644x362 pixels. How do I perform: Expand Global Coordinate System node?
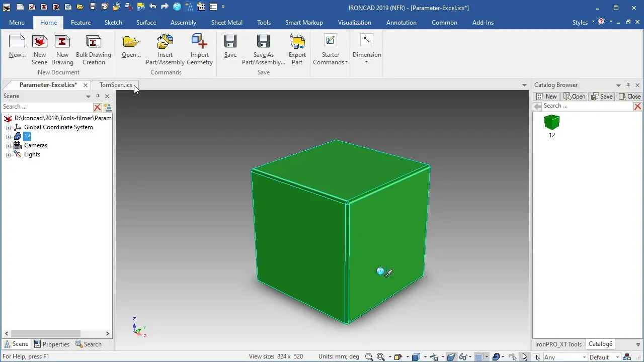[8, 128]
